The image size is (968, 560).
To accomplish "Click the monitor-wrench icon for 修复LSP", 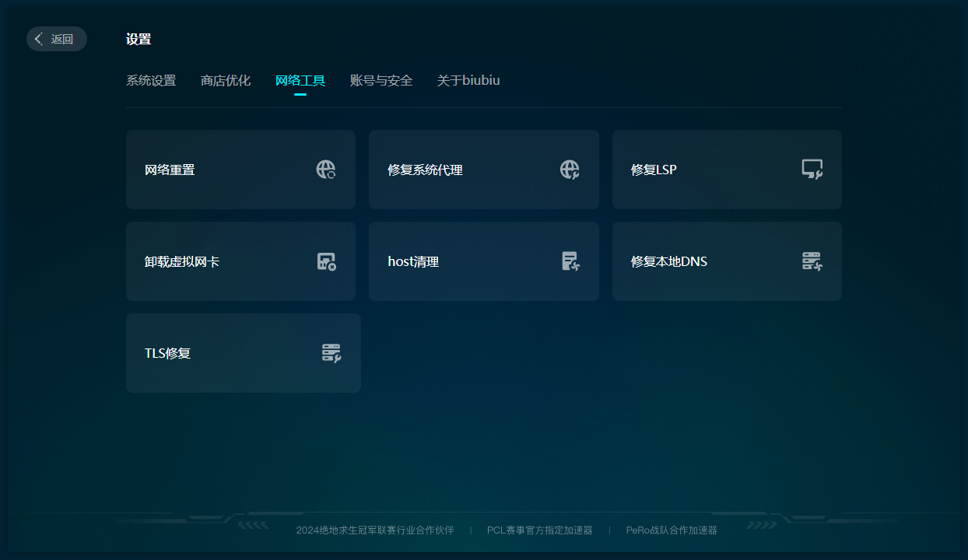I will coord(812,170).
